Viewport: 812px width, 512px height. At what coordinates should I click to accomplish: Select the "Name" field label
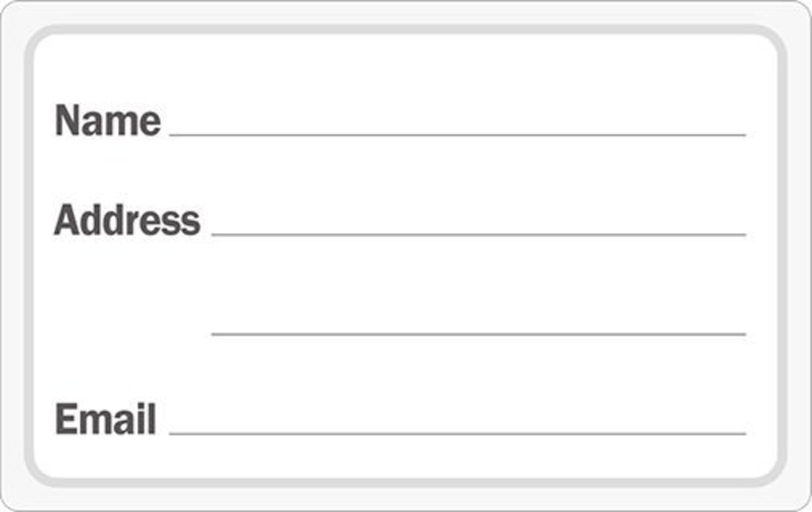click(108, 120)
